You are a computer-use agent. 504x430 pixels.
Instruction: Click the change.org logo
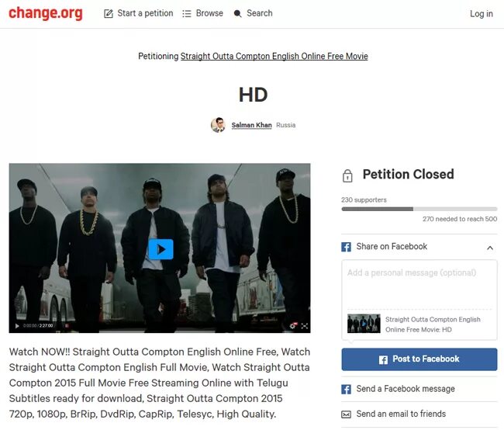[45, 13]
